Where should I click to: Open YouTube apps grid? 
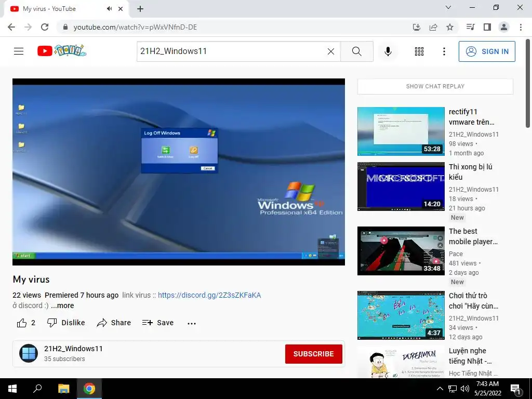point(419,51)
